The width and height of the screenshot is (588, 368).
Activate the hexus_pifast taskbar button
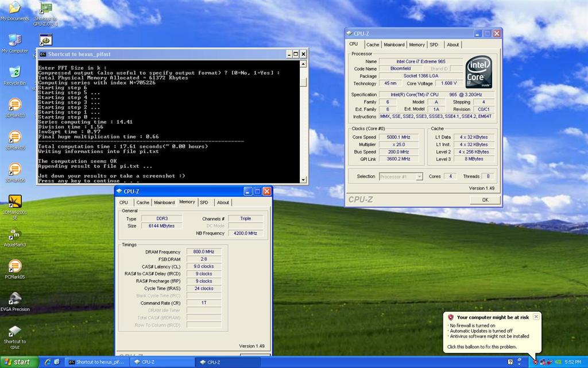[97, 362]
